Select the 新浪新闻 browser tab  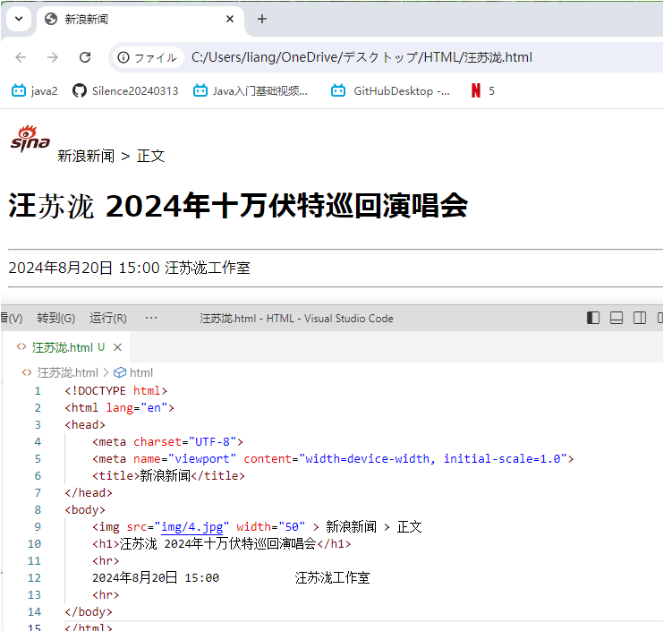(x=140, y=20)
